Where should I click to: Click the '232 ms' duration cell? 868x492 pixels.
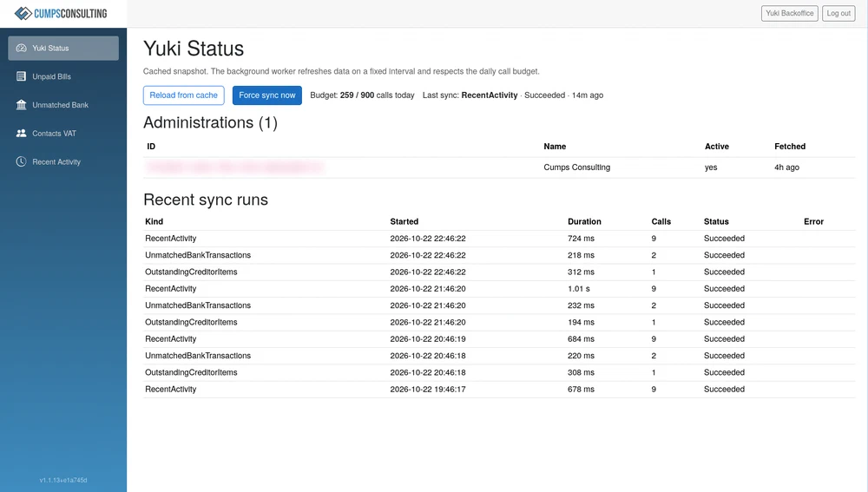point(581,305)
